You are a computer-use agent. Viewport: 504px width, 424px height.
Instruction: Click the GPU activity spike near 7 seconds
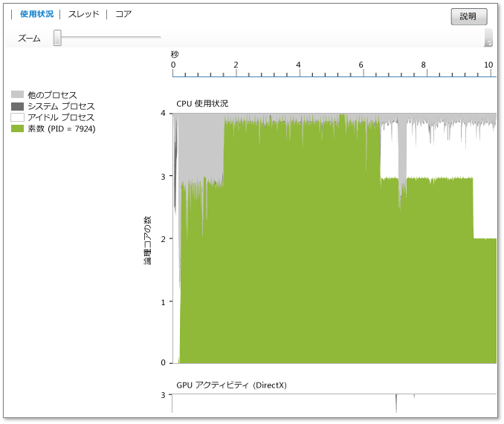[x=396, y=403]
